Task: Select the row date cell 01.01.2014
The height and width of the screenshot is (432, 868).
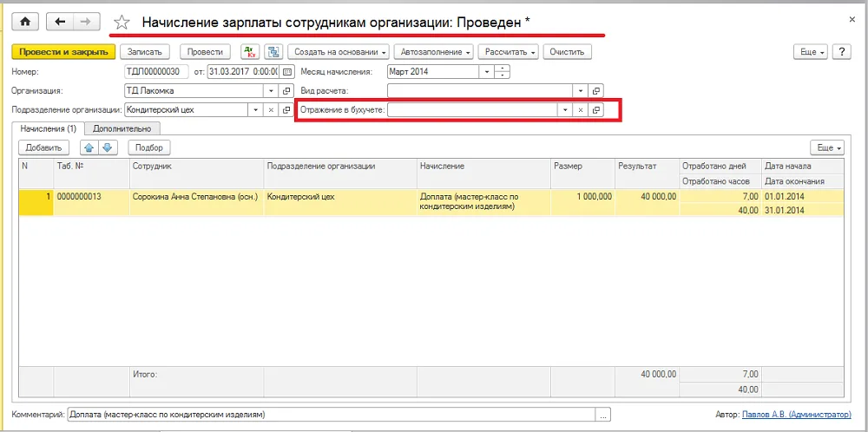Action: click(x=803, y=196)
